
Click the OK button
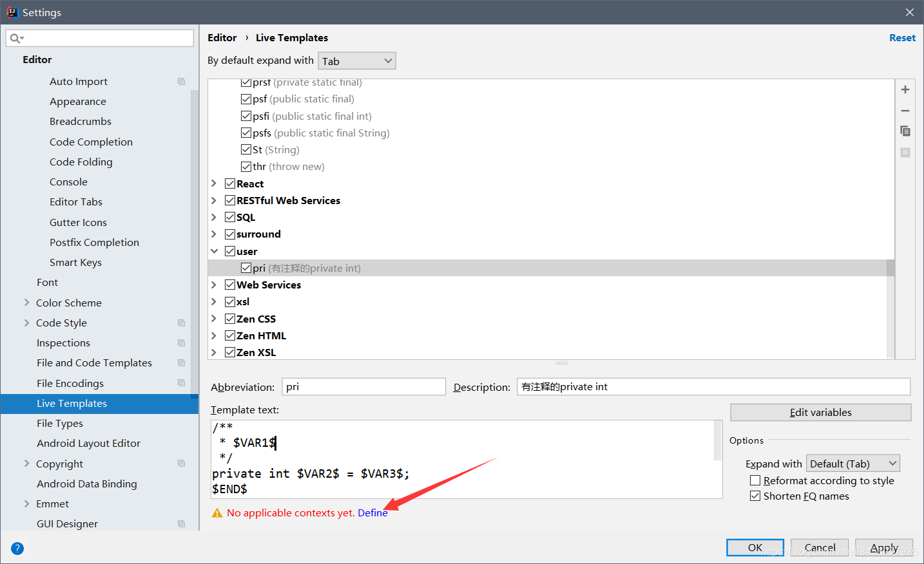click(755, 548)
